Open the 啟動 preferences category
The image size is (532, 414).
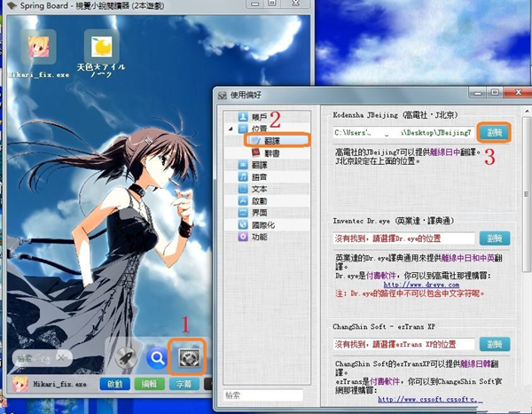coord(259,201)
